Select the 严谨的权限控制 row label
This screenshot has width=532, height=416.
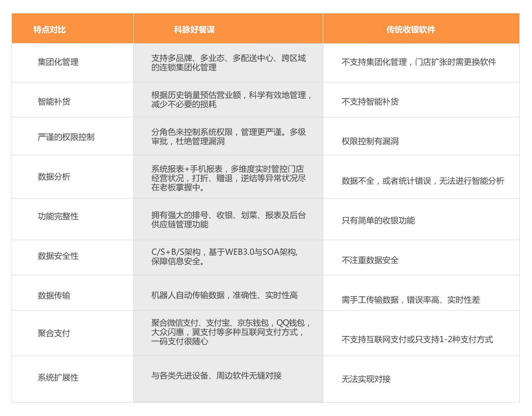pyautogui.click(x=66, y=137)
